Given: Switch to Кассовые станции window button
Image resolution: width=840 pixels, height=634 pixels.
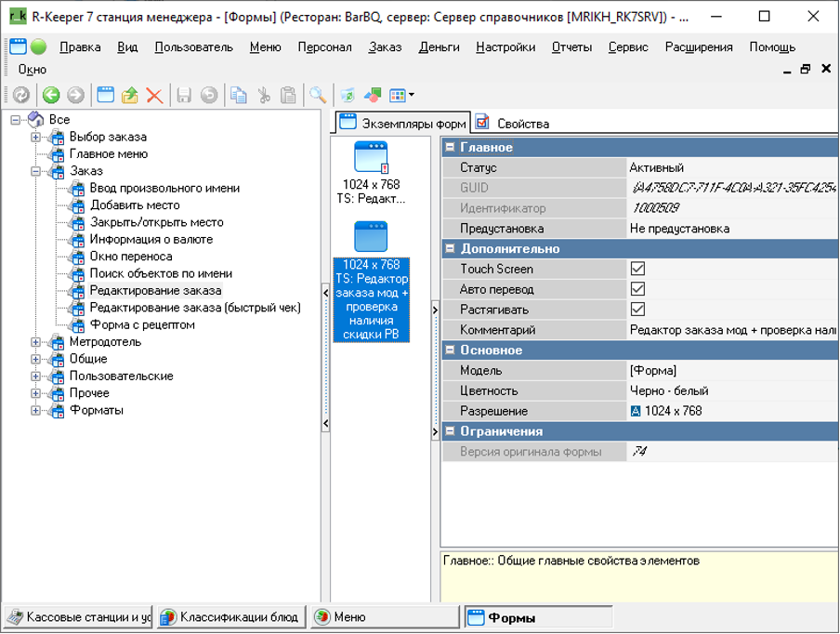Looking at the screenshot, I should pyautogui.click(x=79, y=617).
